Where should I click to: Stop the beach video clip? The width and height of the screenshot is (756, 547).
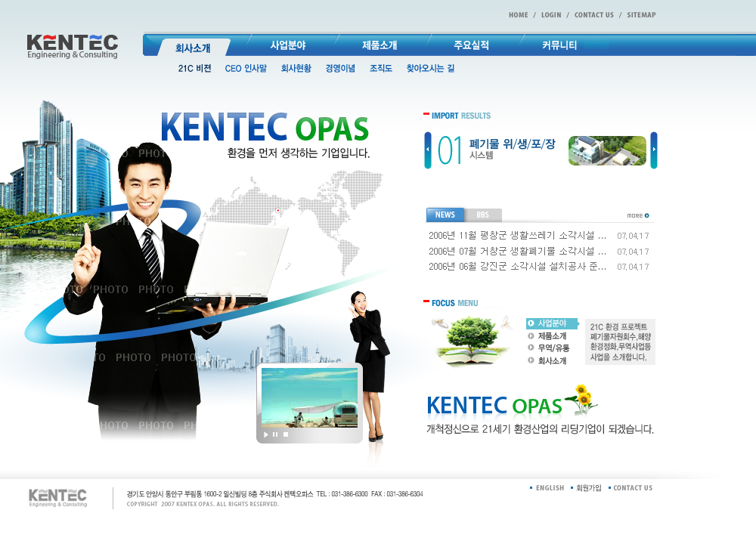click(286, 434)
